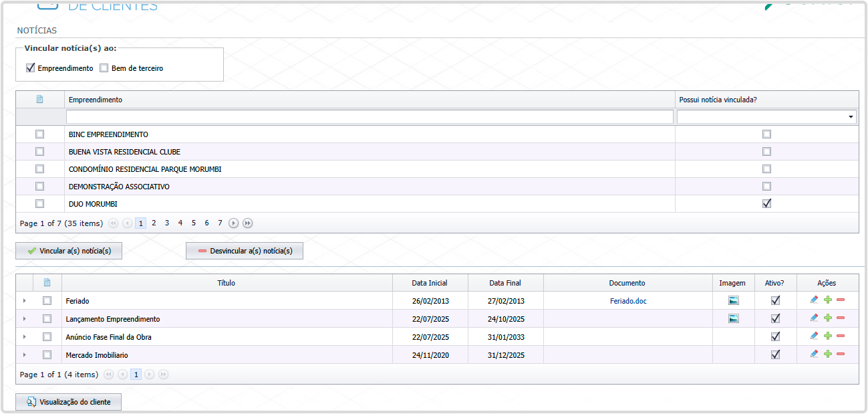
Task: Check the Bem de terceiro checkbox
Action: pos(104,68)
